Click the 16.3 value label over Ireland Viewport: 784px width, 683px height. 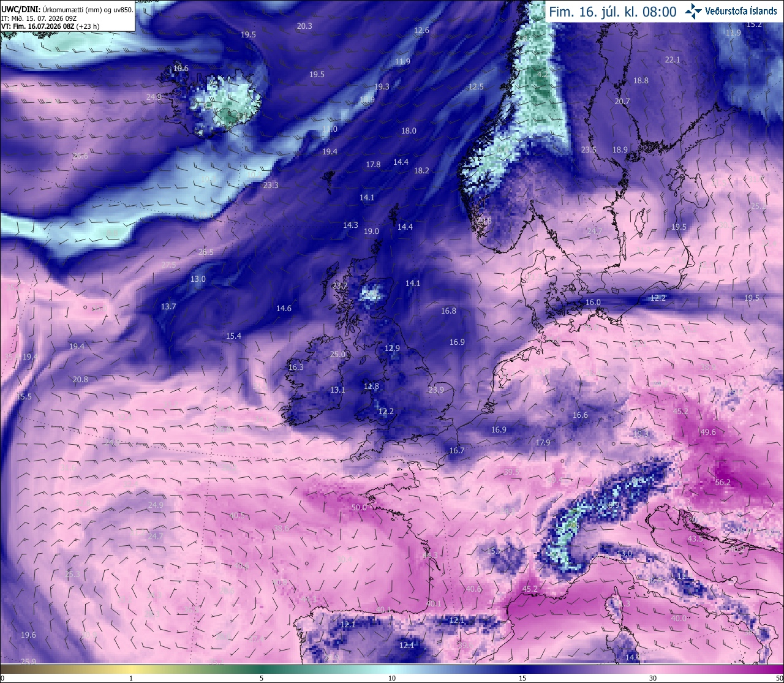pyautogui.click(x=296, y=367)
